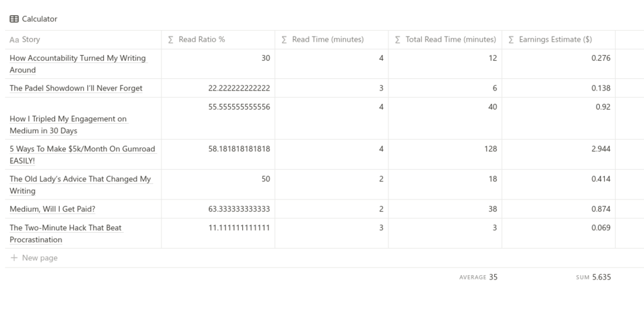Open the Calculator view tab
The image size is (644, 311).
tap(39, 19)
